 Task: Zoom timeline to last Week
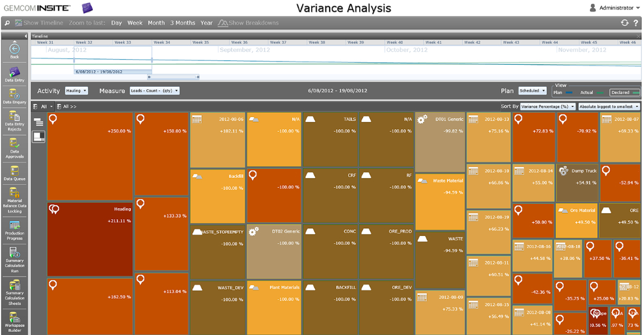135,23
